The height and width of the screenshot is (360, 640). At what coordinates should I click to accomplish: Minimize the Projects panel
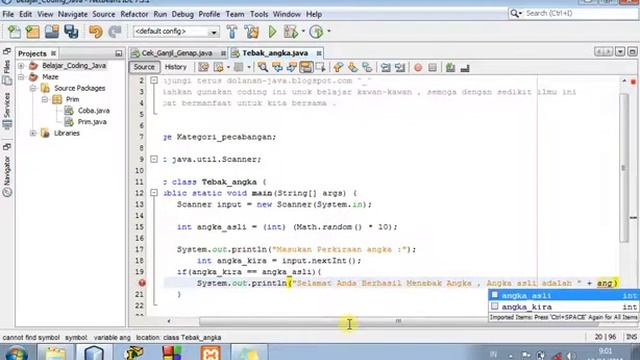[118, 53]
